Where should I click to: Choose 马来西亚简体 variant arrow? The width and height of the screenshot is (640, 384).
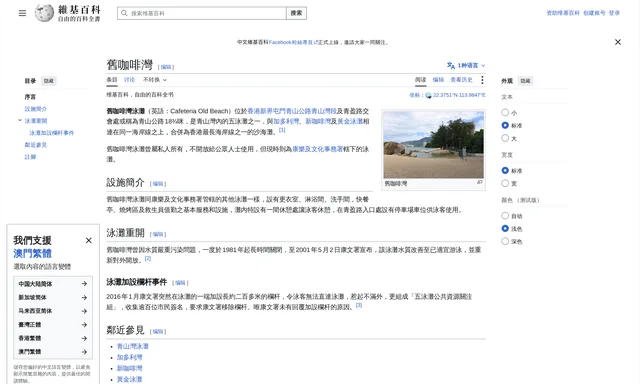point(84,311)
